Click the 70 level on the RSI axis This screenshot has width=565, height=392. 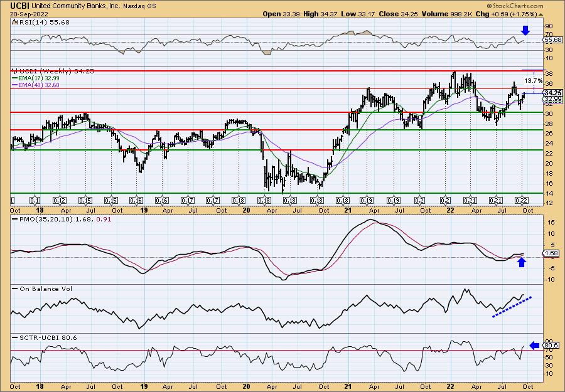[x=549, y=34]
